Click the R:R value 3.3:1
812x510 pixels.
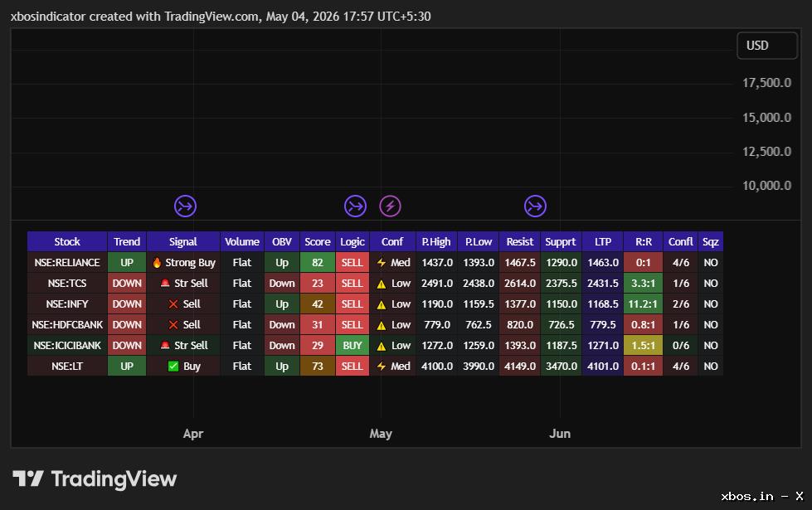[x=644, y=284]
